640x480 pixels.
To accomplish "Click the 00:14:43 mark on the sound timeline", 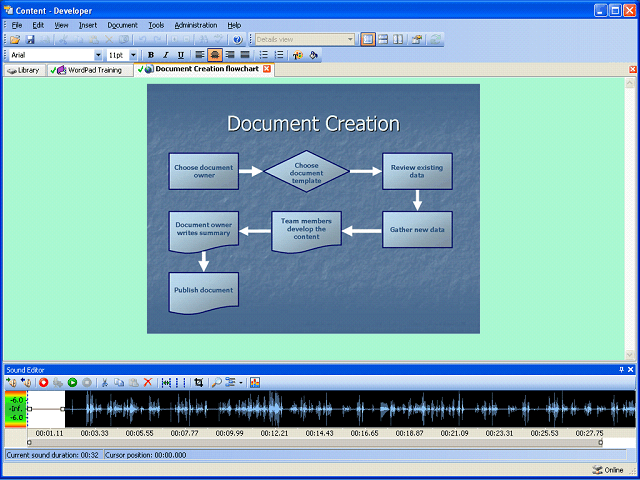I will tap(319, 433).
